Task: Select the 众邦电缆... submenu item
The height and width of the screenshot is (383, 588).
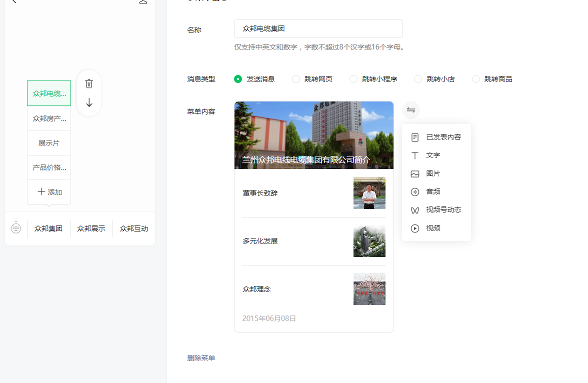Action: click(x=49, y=93)
